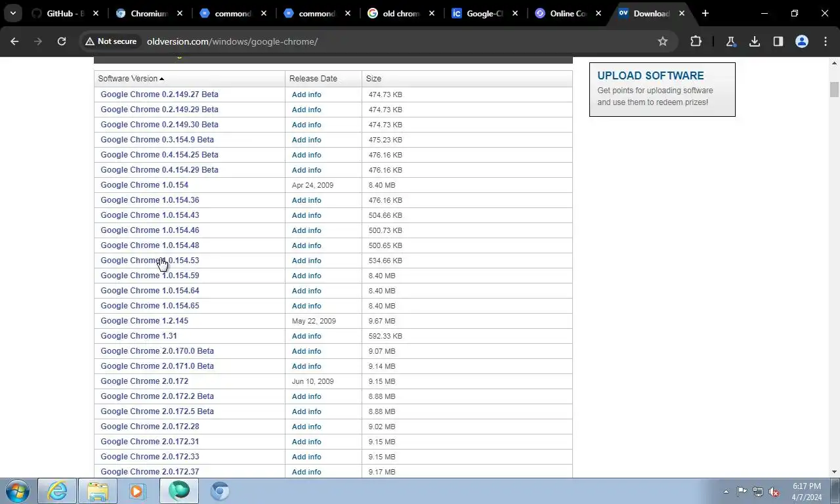This screenshot has width=840, height=504.
Task: Open Action Center flag icon
Action: 742,492
